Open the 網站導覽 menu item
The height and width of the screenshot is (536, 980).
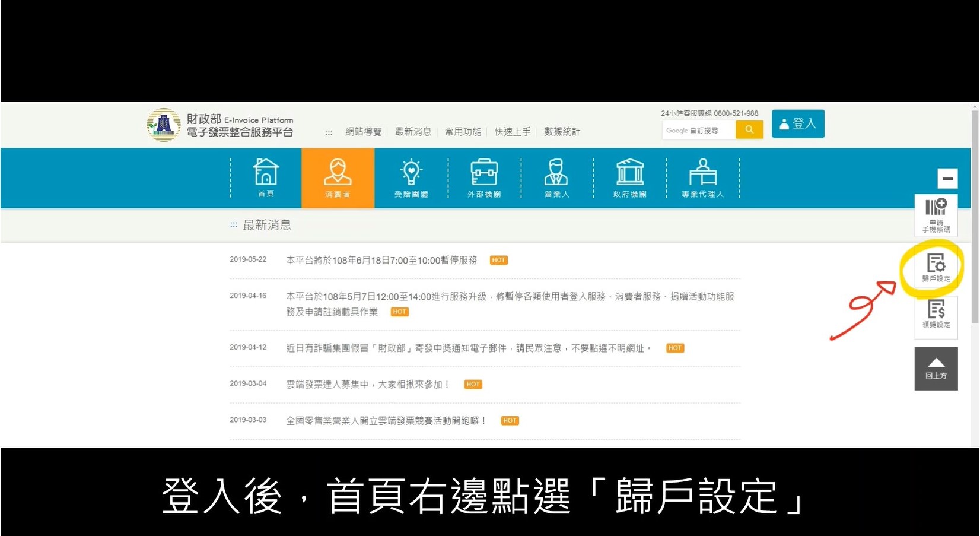click(364, 132)
